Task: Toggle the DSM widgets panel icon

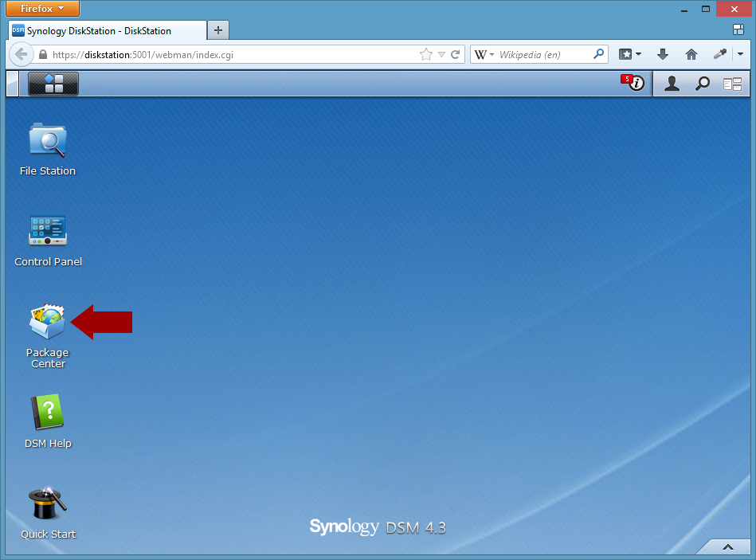Action: (732, 84)
